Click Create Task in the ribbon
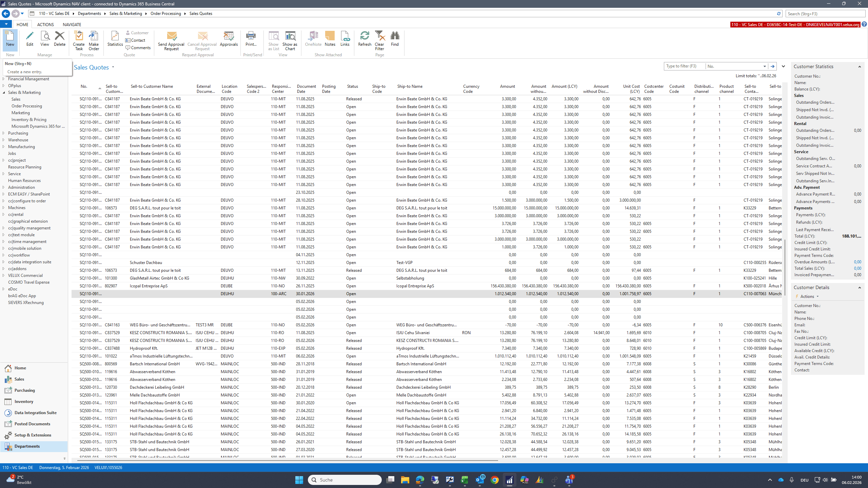The image size is (868, 488). pyautogui.click(x=79, y=41)
